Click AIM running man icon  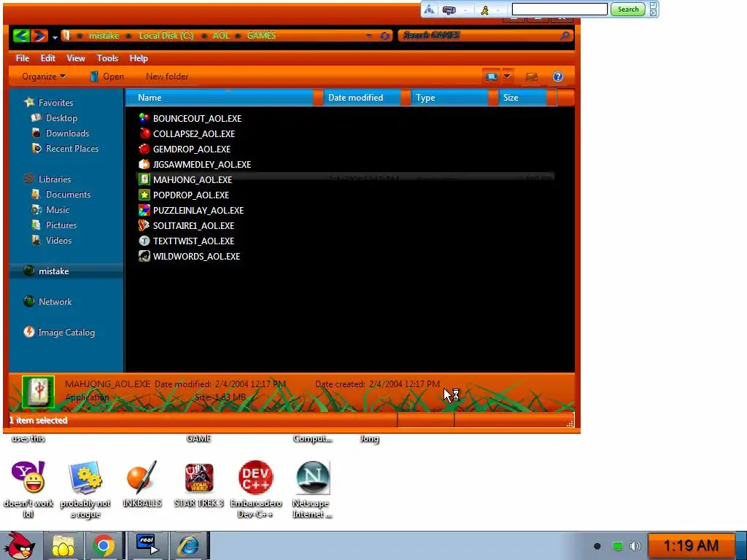click(x=484, y=9)
